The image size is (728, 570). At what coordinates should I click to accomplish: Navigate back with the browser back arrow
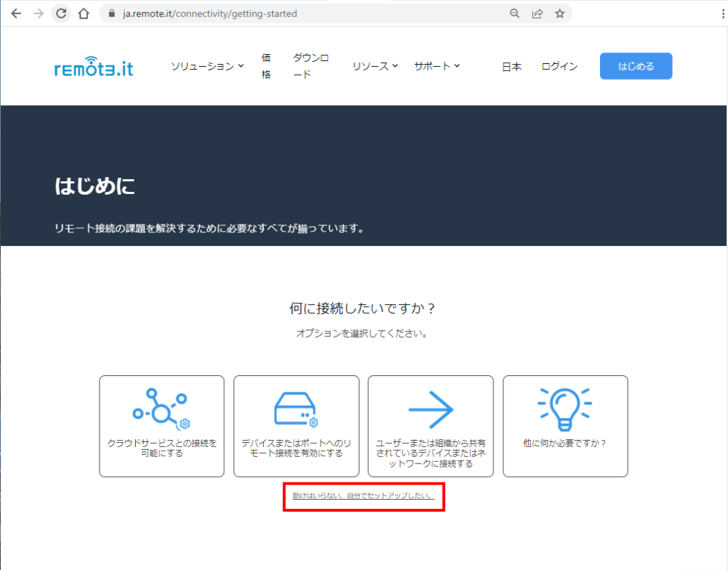pyautogui.click(x=16, y=14)
